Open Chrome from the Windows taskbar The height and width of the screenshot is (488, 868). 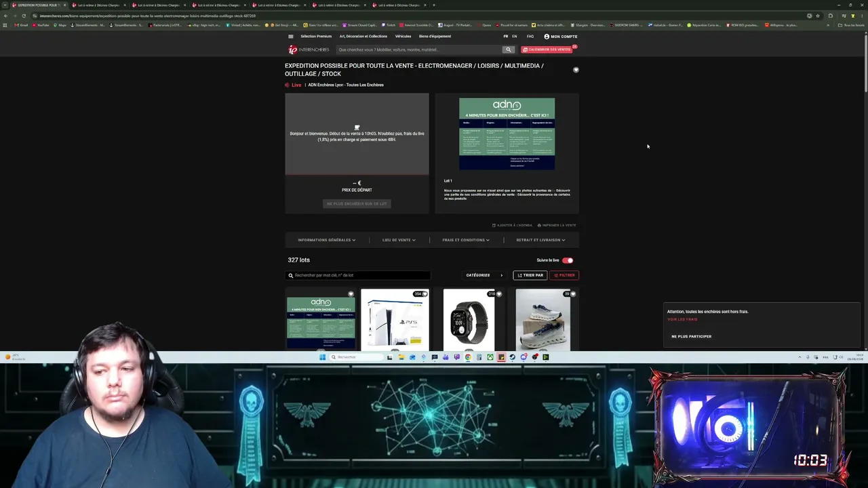pos(468,357)
